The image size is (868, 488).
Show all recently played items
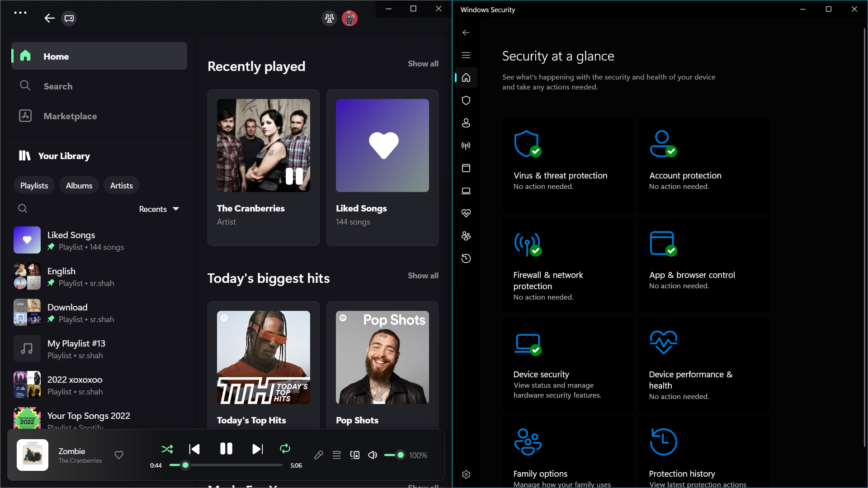(423, 64)
